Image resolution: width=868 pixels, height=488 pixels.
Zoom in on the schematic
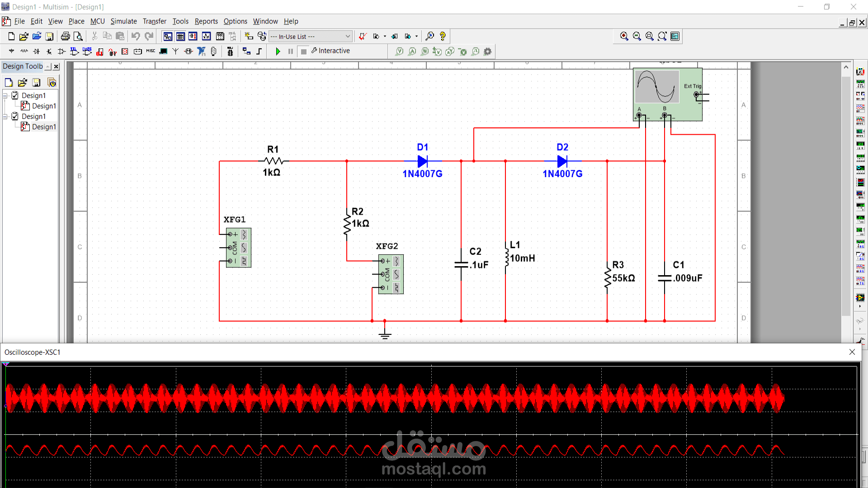coord(624,36)
